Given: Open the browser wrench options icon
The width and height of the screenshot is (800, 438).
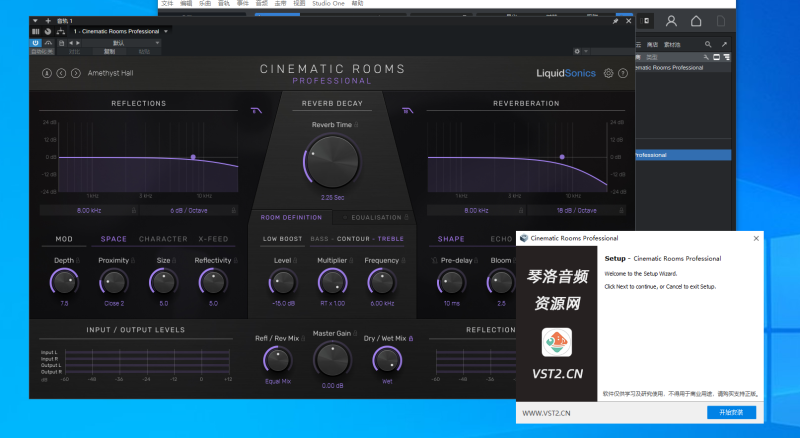Looking at the screenshot, I should tap(706, 57).
